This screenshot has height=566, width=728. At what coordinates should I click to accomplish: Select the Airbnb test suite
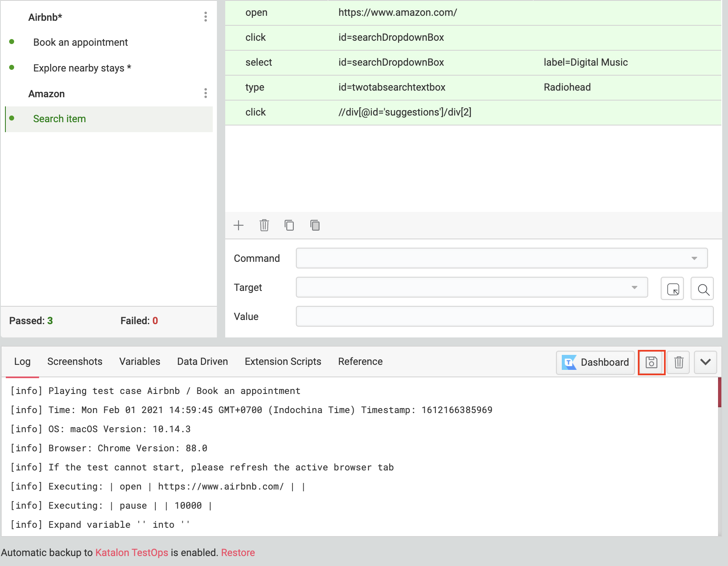(45, 17)
